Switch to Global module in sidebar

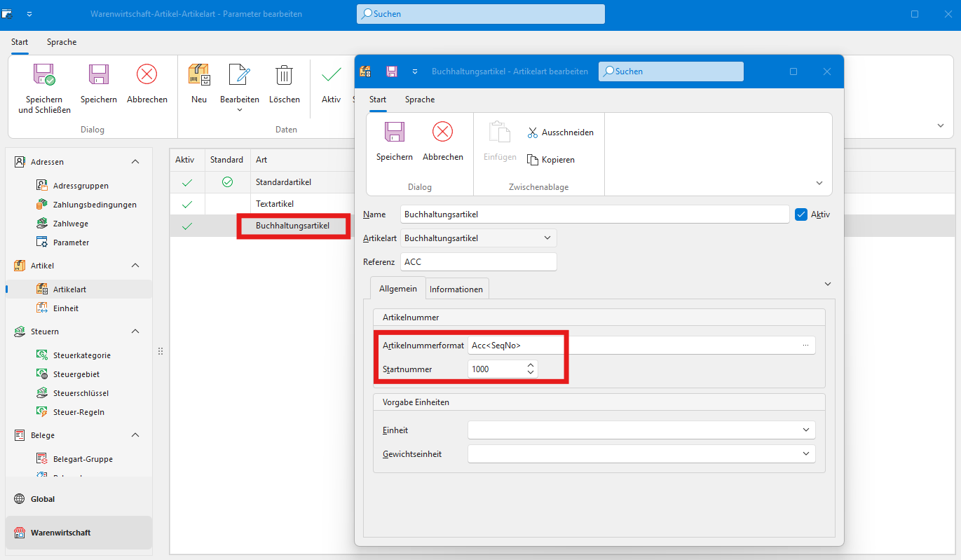point(43,499)
